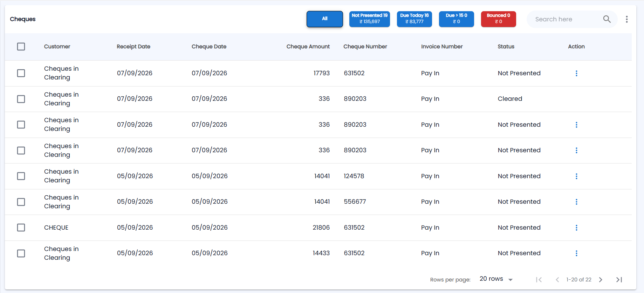The height and width of the screenshot is (293, 644).
Task: Select the row with amount 17793
Action: point(21,73)
